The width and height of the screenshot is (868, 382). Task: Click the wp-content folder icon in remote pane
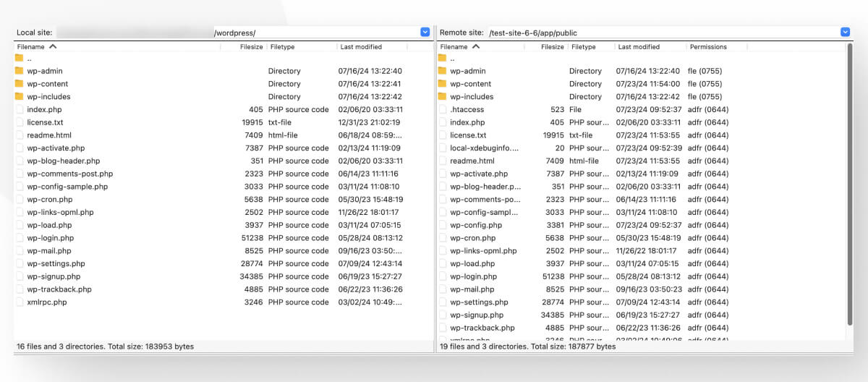tap(442, 84)
